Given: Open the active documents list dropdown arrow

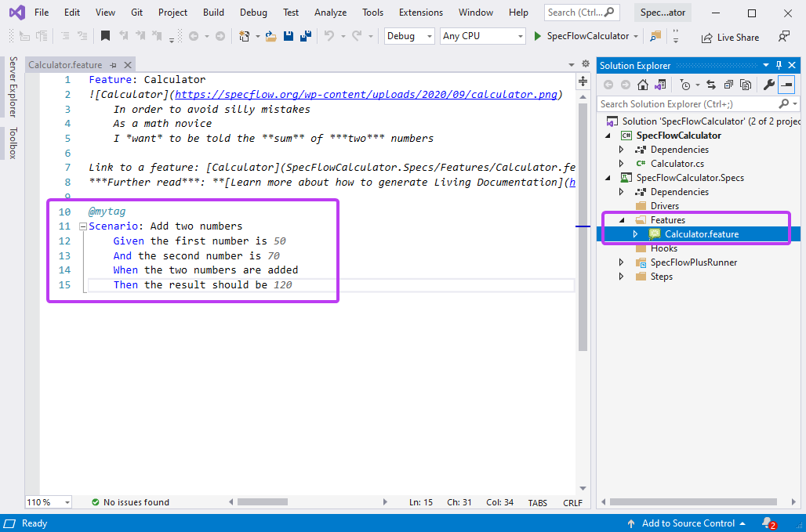Looking at the screenshot, I should [572, 65].
